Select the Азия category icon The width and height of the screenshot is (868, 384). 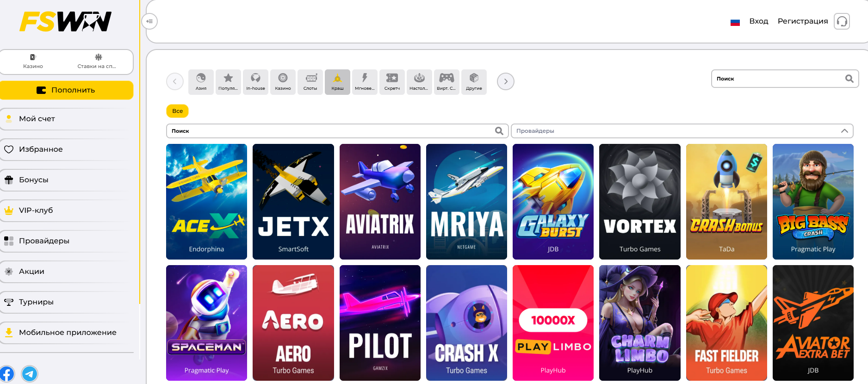201,82
